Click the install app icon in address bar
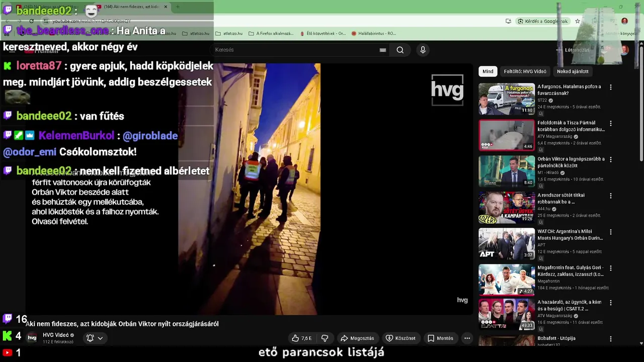Viewport: 644px width, 362px height. click(508, 21)
